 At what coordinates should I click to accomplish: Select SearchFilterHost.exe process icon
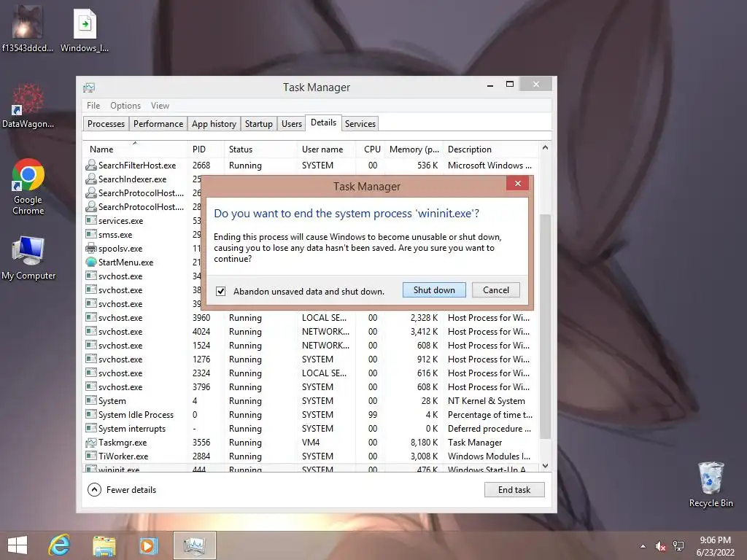[x=91, y=166]
